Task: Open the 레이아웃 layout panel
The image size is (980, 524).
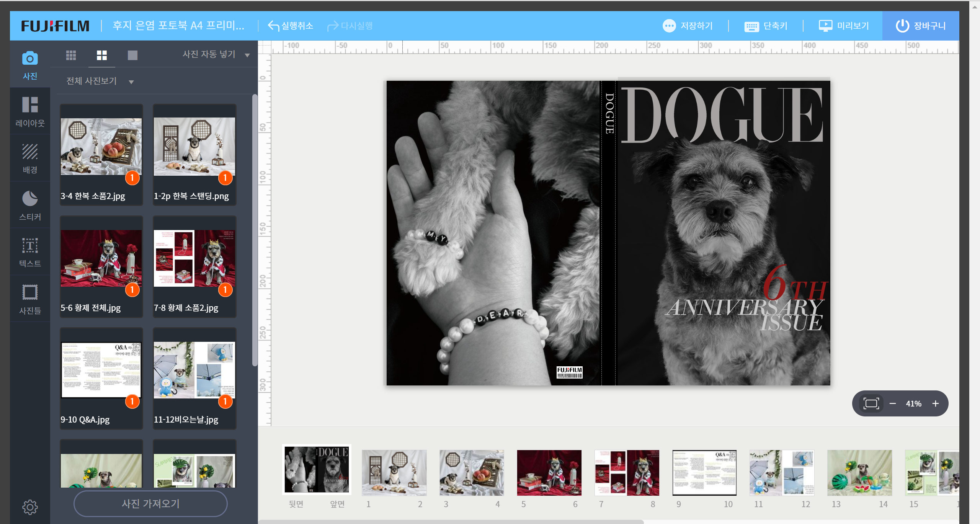Action: [x=30, y=111]
